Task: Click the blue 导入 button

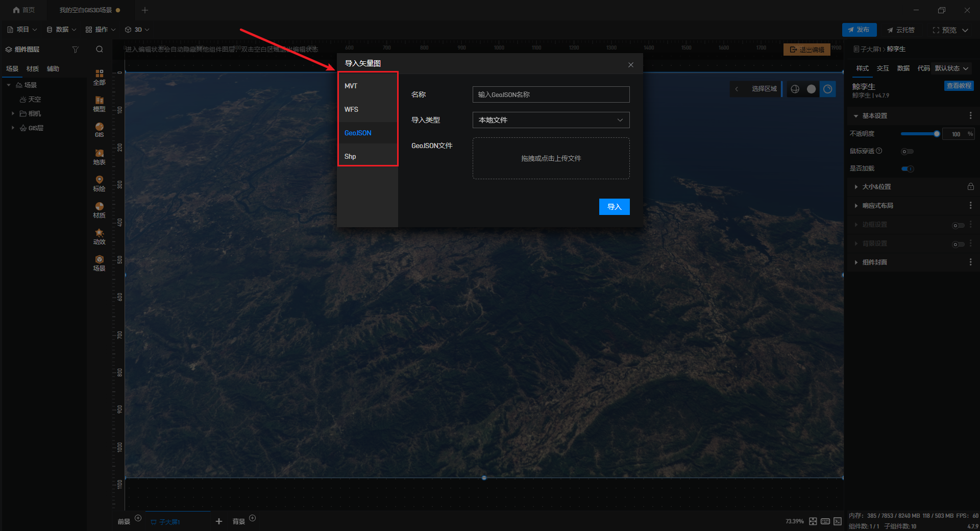Action: tap(614, 207)
